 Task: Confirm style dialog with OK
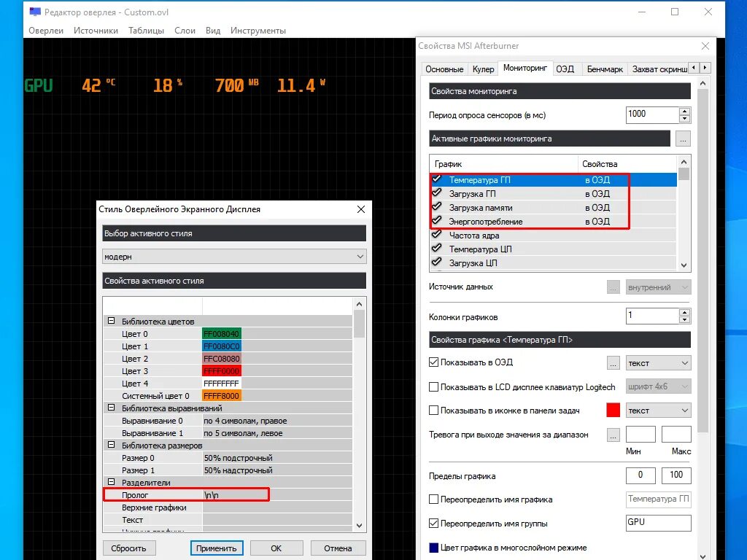click(276, 548)
